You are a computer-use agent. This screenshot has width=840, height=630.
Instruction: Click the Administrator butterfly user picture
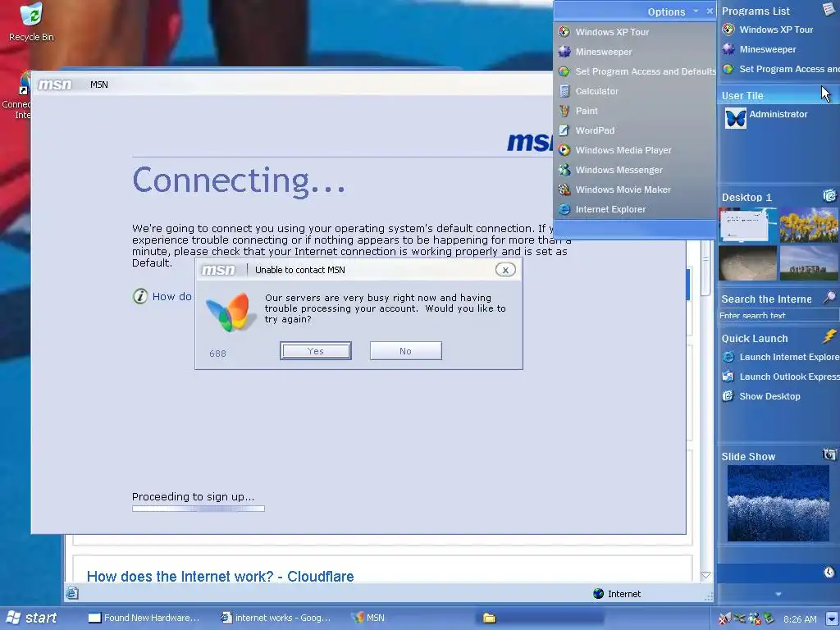736,118
